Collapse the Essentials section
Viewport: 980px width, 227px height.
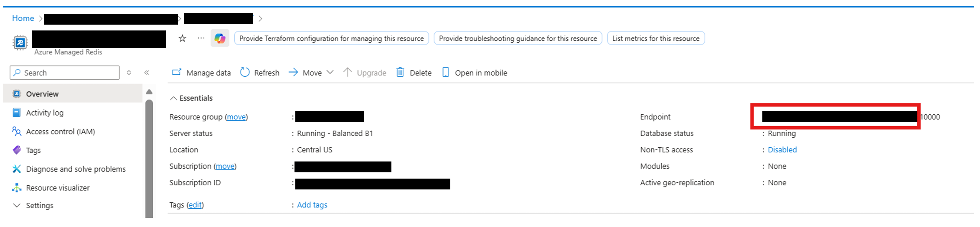[x=173, y=98]
